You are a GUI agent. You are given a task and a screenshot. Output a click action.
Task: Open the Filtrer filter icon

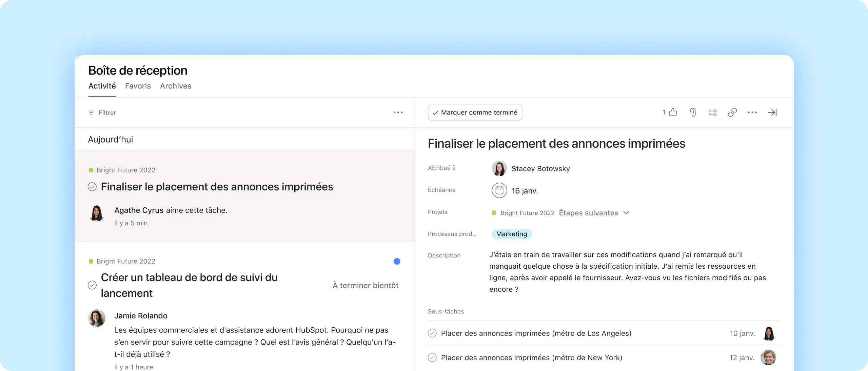click(91, 112)
